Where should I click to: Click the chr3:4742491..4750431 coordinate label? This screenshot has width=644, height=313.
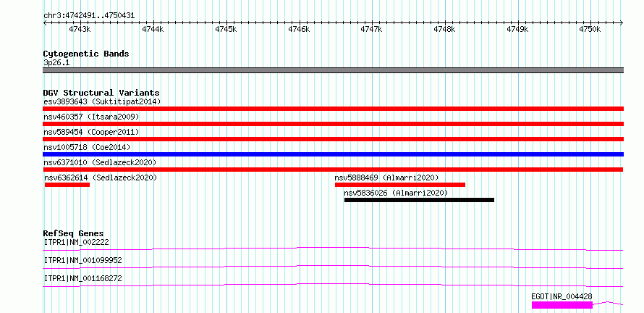[89, 16]
